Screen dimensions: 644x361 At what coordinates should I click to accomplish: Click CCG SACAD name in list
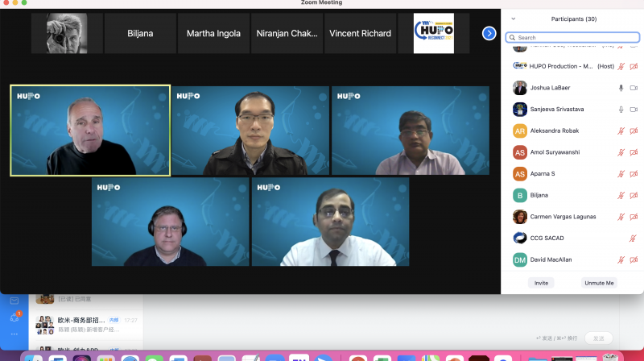tap(547, 238)
